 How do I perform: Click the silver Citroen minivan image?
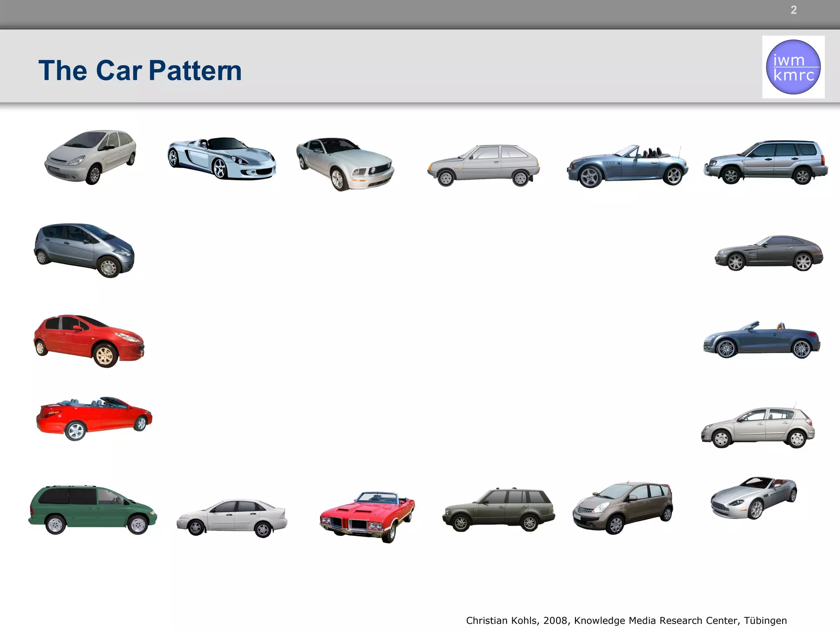pos(91,157)
